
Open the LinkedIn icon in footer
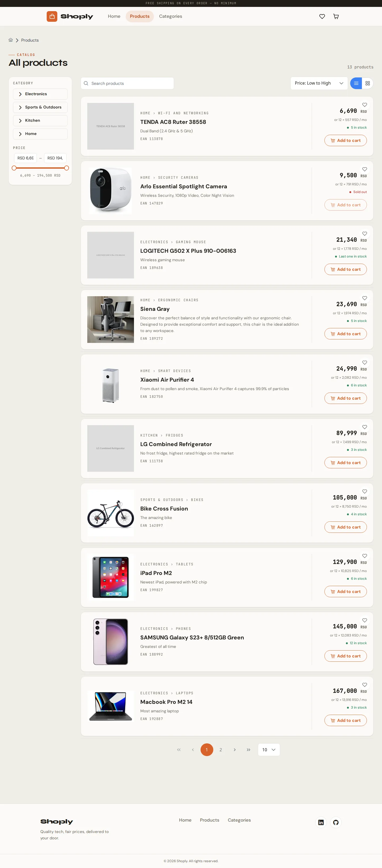321,822
